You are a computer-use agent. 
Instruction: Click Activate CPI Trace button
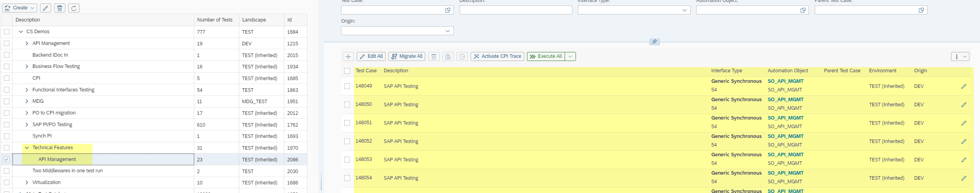pyautogui.click(x=497, y=57)
